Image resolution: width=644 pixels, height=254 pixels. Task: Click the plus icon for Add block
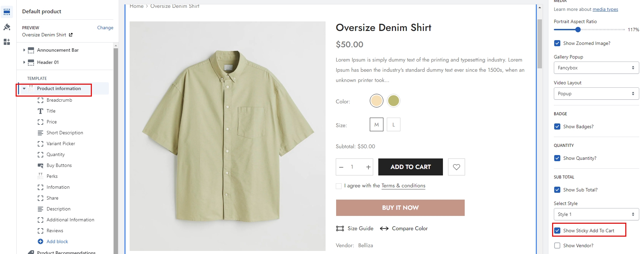40,241
